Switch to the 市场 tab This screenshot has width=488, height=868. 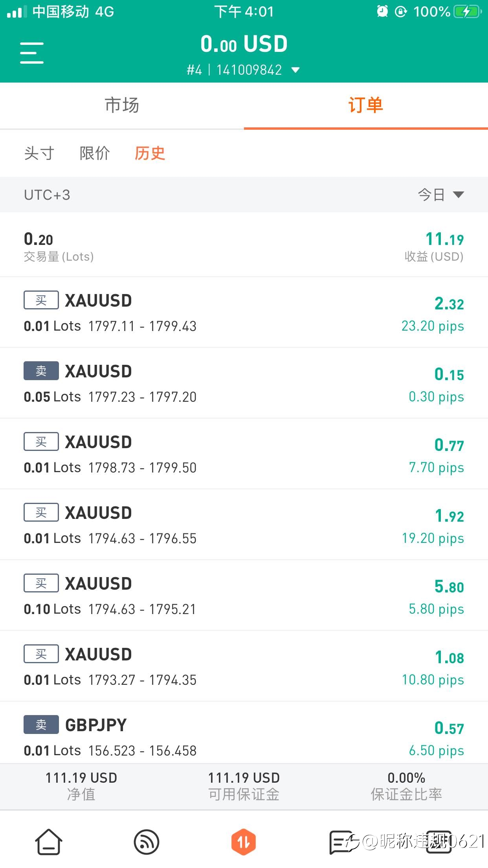click(x=122, y=105)
